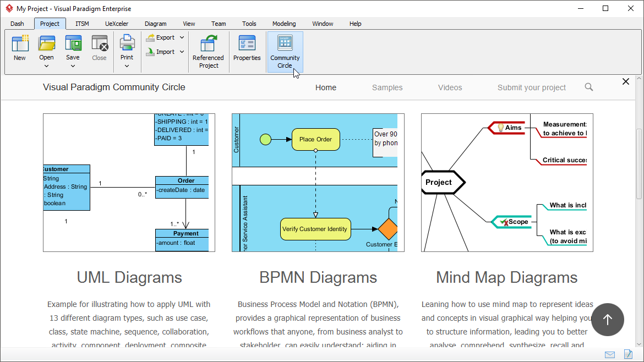
Task: Open the Tools menu
Action: click(x=249, y=24)
